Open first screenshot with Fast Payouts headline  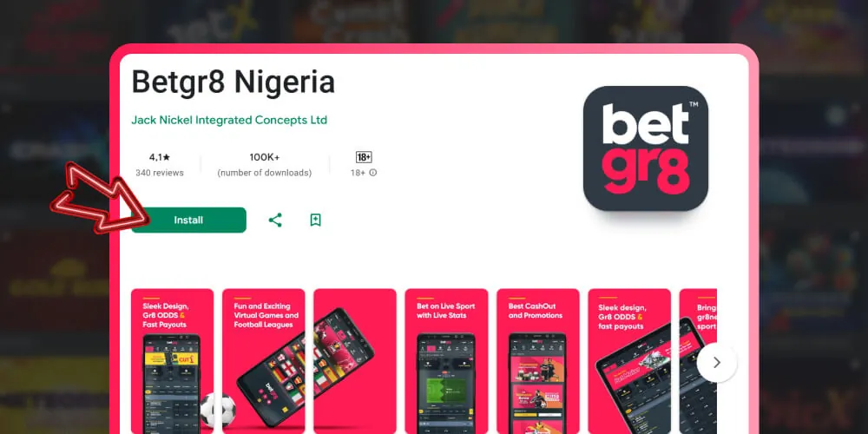[172, 361]
